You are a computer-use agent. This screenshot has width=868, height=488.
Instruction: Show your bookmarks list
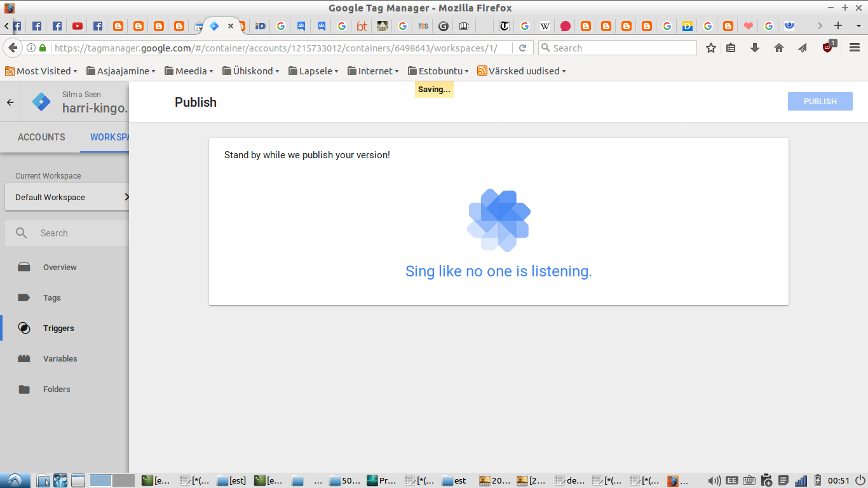click(731, 48)
